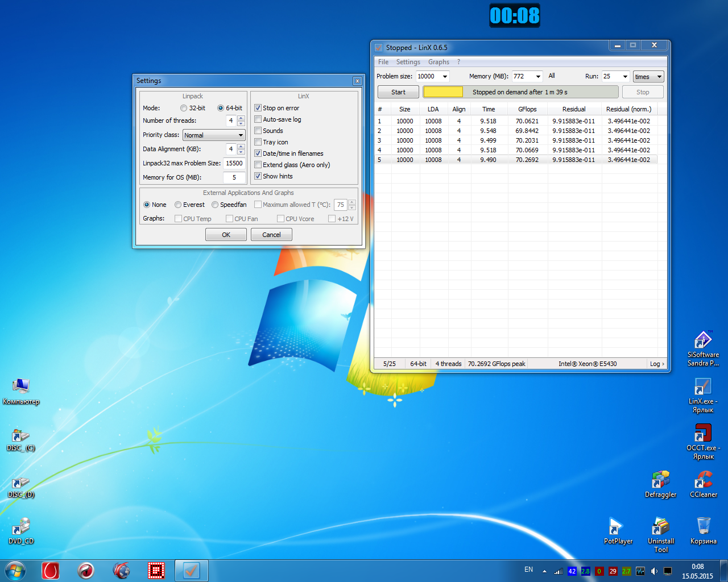This screenshot has height=582, width=728.
Task: Select the SiSoftware Sandra desktop icon
Action: pyautogui.click(x=703, y=348)
